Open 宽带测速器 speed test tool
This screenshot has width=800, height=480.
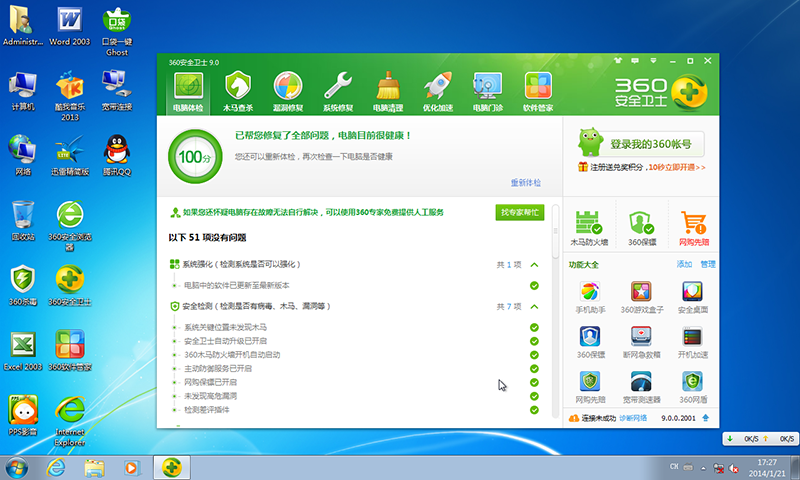click(641, 387)
